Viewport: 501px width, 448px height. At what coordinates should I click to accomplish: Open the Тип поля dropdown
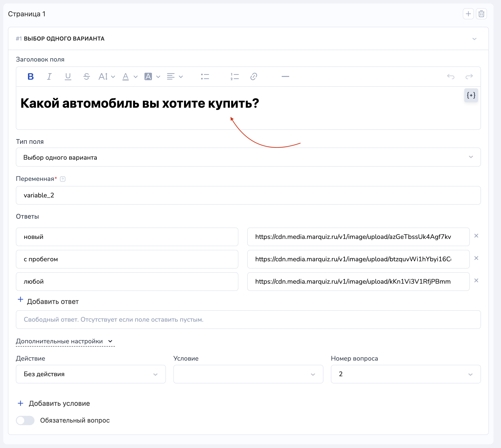(248, 157)
